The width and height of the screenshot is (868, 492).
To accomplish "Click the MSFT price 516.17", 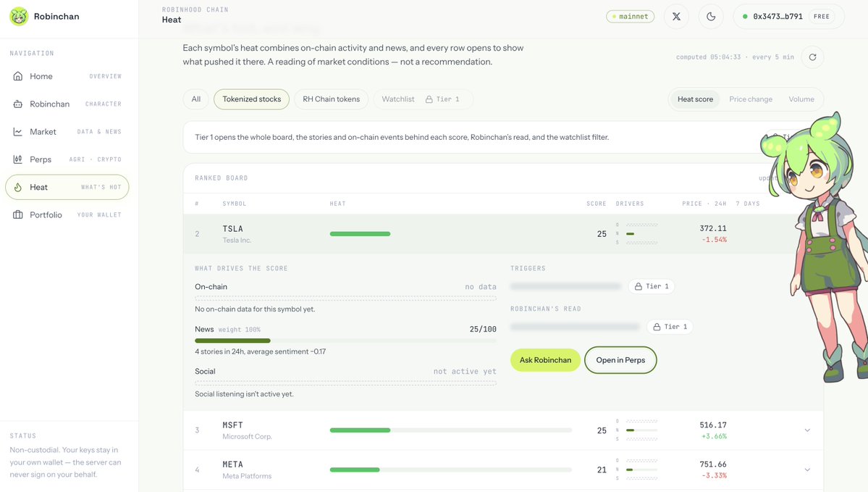I will coord(713,425).
